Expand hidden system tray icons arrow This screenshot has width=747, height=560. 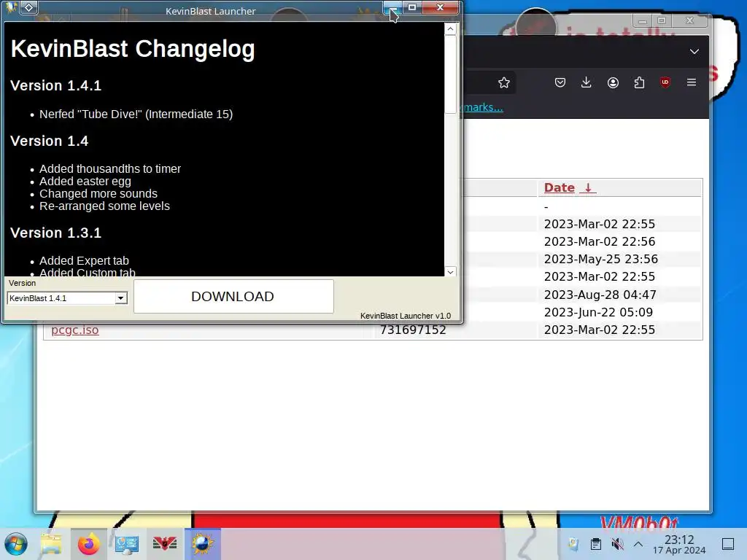point(638,544)
